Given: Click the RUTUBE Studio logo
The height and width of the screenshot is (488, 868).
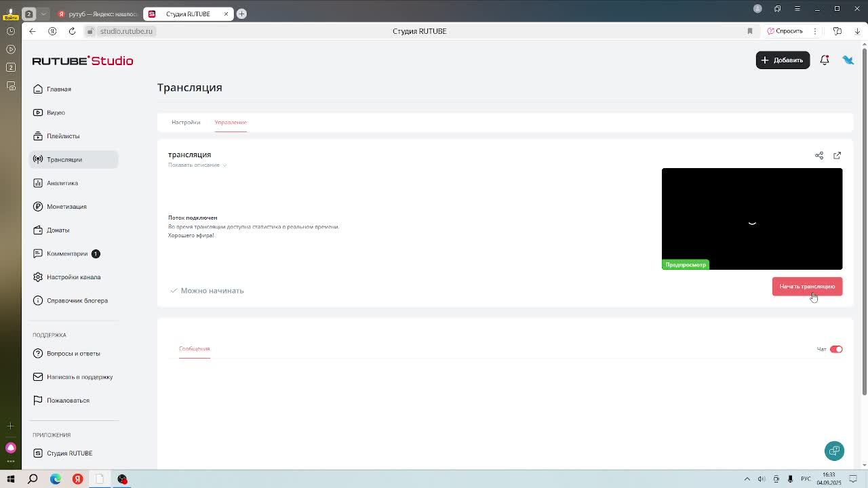Looking at the screenshot, I should pos(83,60).
